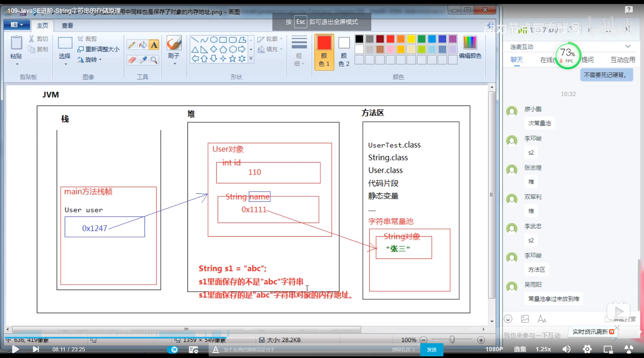Check the 屏蔽打赏 checkbox

[608, 319]
